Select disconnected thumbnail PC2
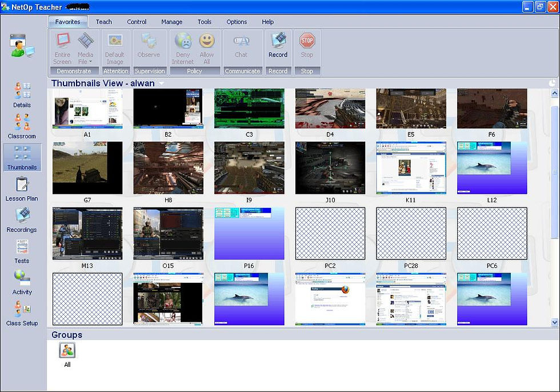 [x=330, y=234]
